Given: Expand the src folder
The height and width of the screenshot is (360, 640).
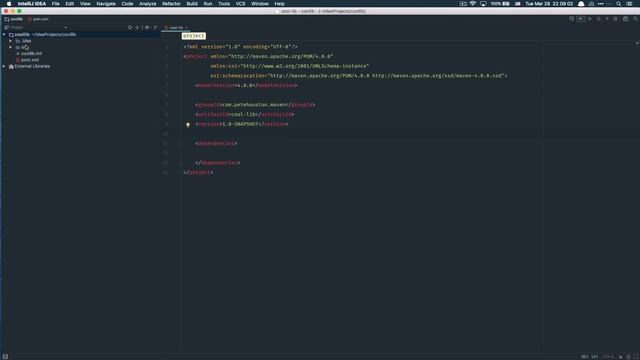Looking at the screenshot, I should click(x=11, y=47).
